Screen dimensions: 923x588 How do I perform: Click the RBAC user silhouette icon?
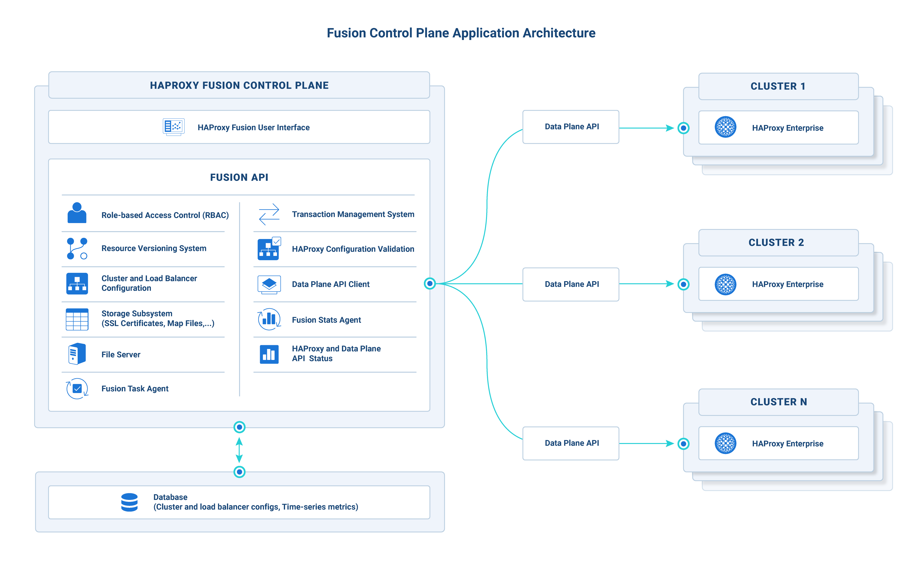pyautogui.click(x=77, y=213)
